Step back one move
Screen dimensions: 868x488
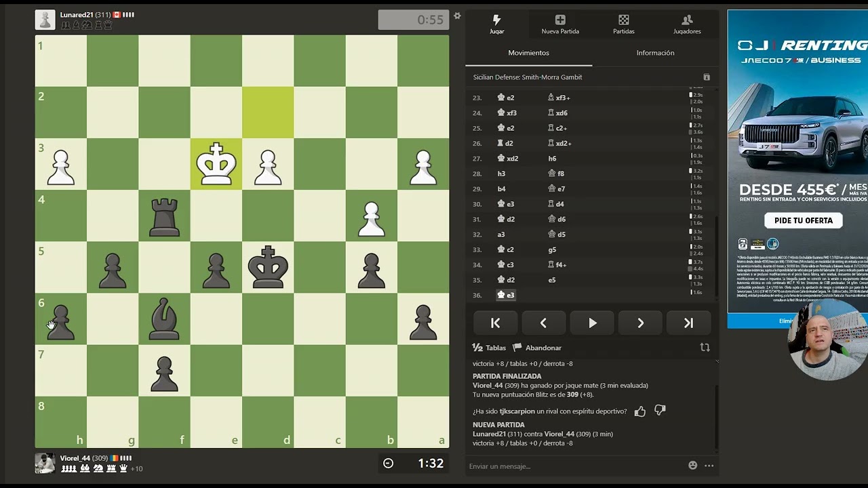(x=543, y=323)
